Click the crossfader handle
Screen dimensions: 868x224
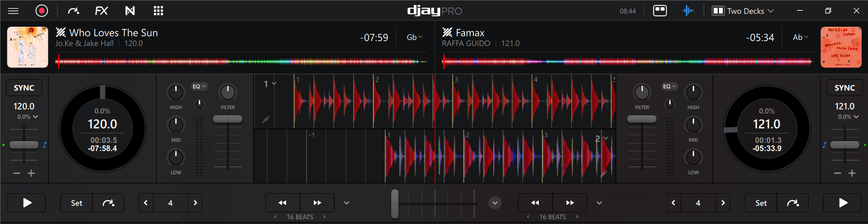395,204
